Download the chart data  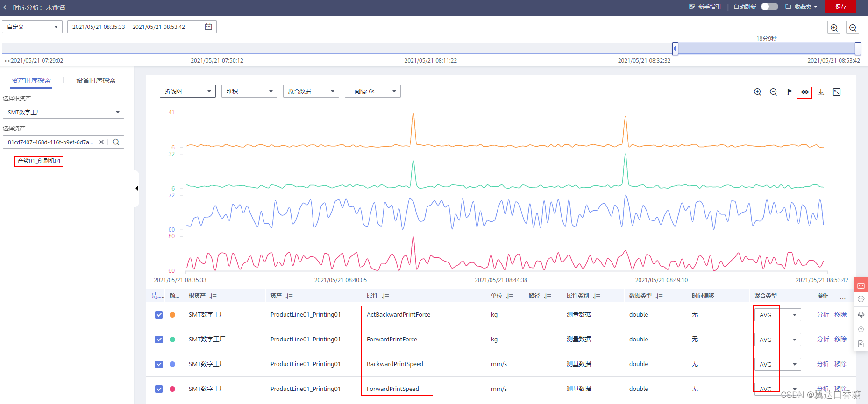click(821, 92)
